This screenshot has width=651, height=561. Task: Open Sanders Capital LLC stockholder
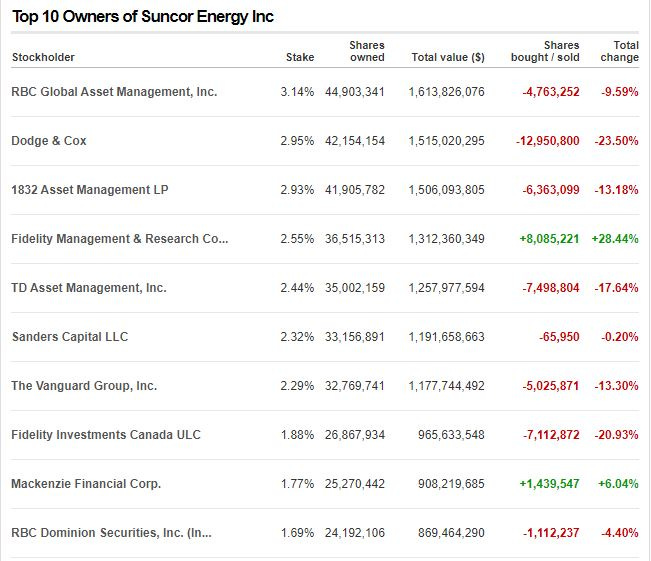70,337
